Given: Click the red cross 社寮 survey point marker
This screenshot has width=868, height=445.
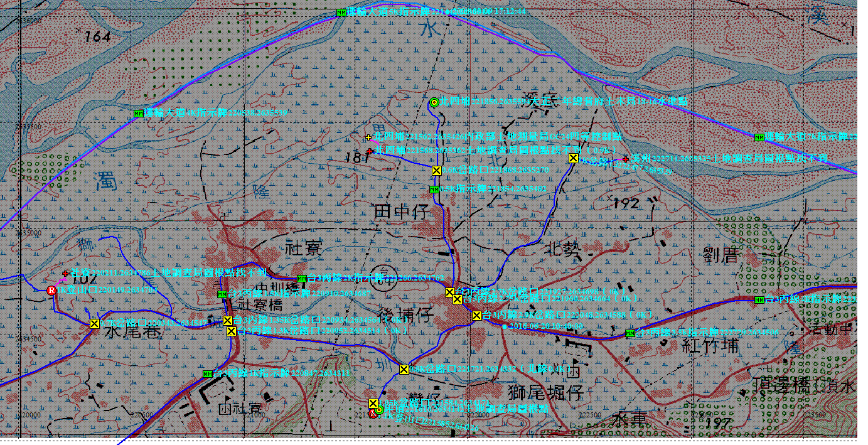Looking at the screenshot, I should click(65, 274).
